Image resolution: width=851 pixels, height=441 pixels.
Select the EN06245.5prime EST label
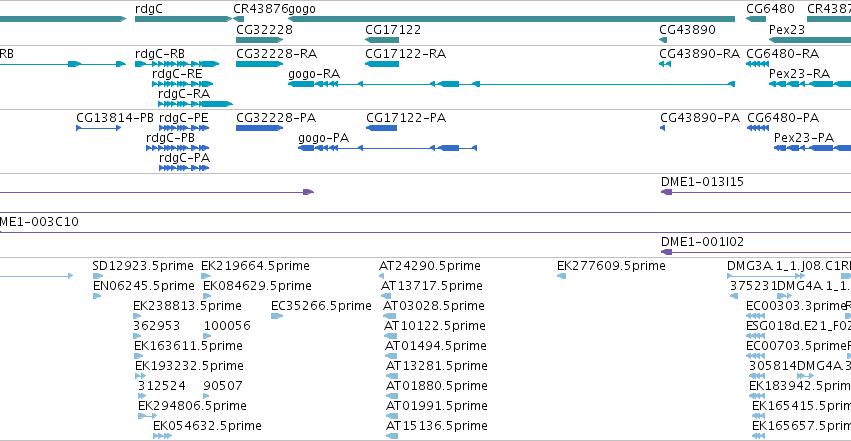[144, 286]
